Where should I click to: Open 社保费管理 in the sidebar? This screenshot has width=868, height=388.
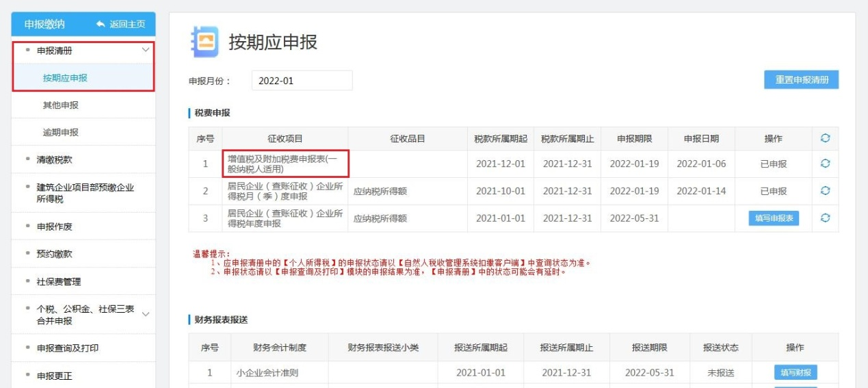coord(59,281)
